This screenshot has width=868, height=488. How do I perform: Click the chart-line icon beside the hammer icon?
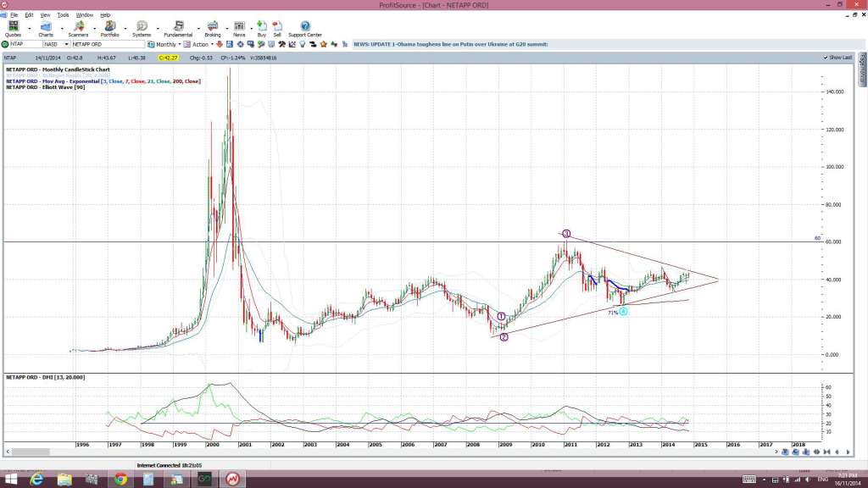(292, 44)
